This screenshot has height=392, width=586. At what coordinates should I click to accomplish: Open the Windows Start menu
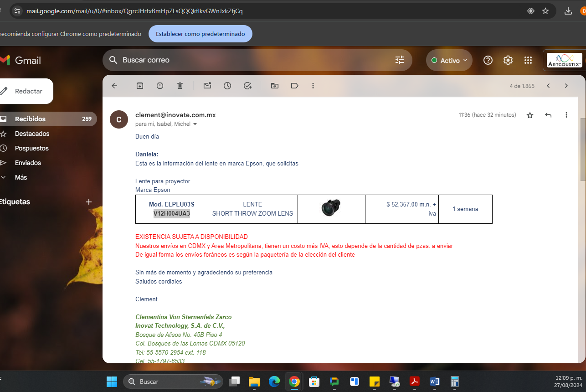(x=112, y=382)
